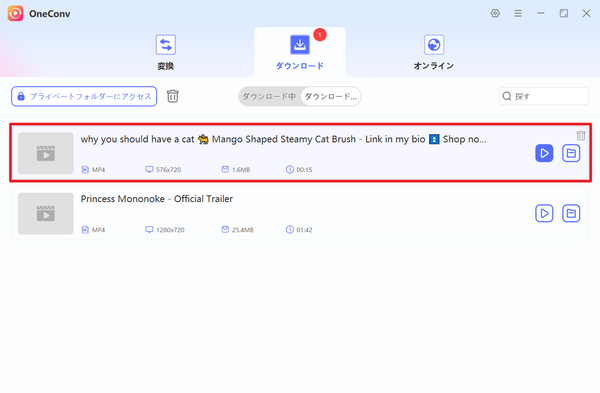
Task: Open settings gear in title bar
Action: click(x=495, y=13)
